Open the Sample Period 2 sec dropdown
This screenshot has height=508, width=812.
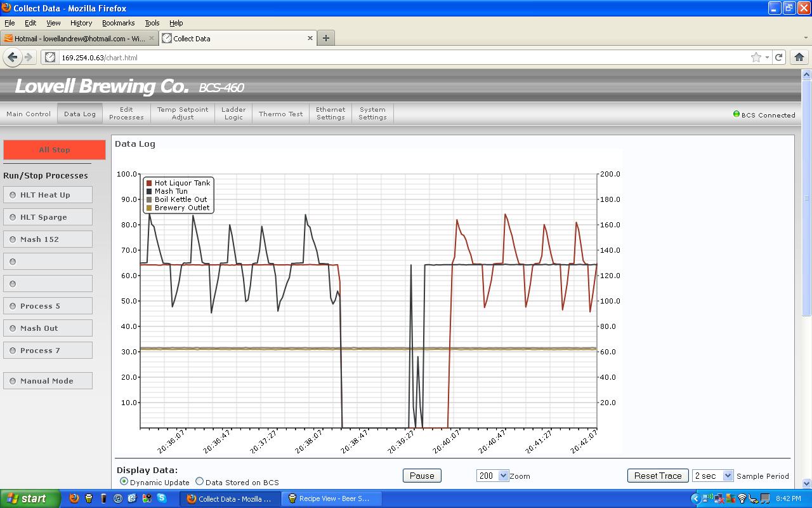tap(713, 476)
